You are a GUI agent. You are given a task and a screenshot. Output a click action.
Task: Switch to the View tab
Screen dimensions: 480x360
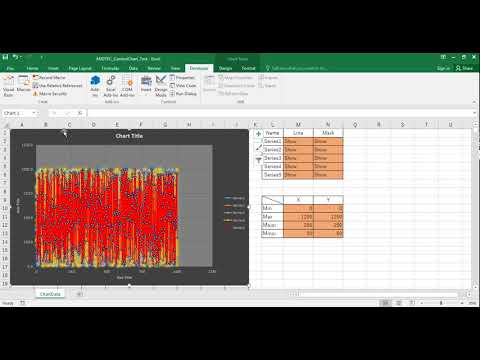coord(175,68)
